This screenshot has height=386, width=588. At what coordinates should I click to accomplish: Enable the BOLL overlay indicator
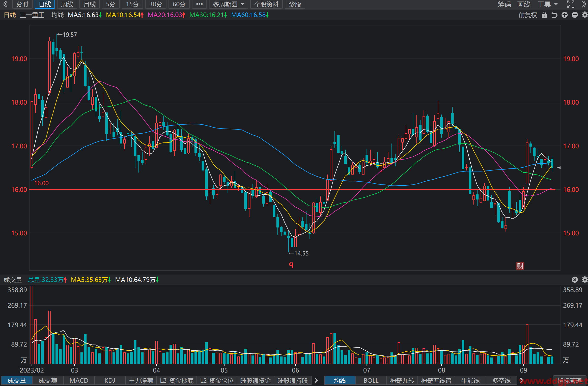pos(371,380)
